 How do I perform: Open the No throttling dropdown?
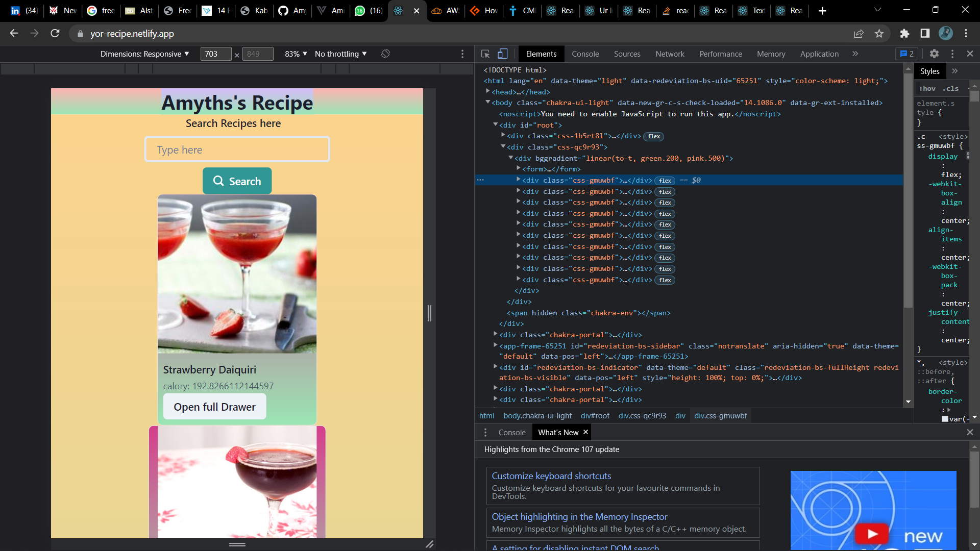tap(340, 54)
